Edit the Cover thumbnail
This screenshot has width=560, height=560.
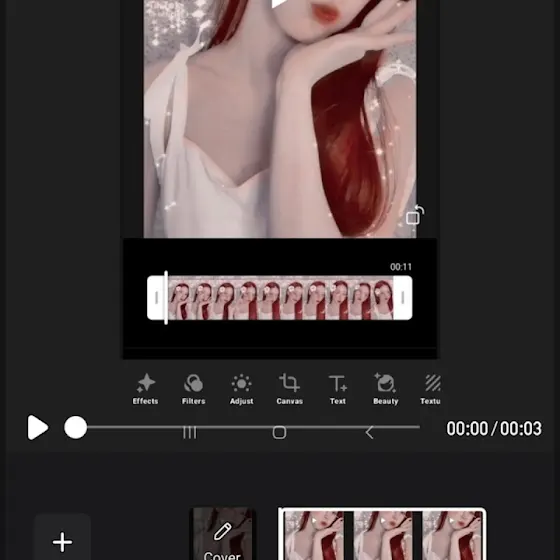(x=222, y=534)
